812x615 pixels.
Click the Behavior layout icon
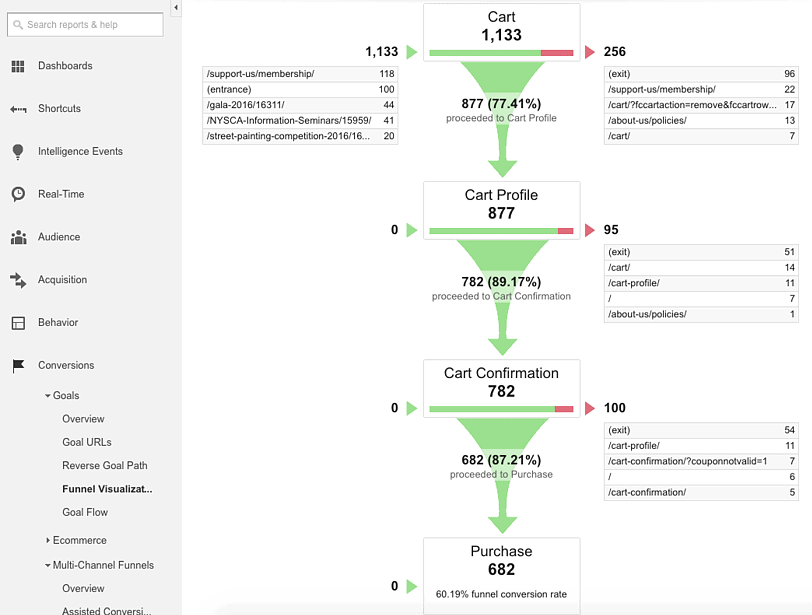pyautogui.click(x=18, y=323)
